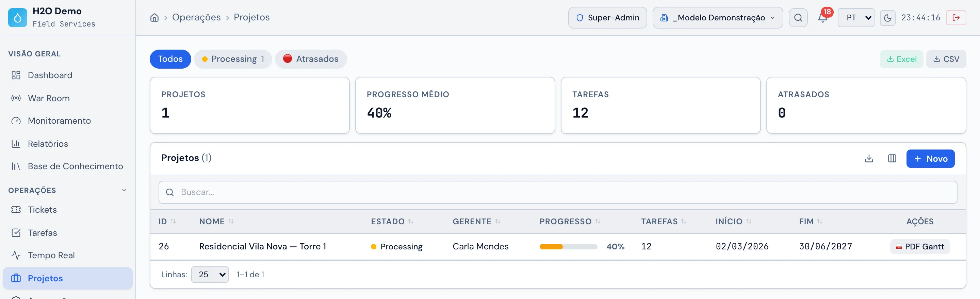Open column visibility settings icon
This screenshot has width=980, height=299.
pos(892,158)
